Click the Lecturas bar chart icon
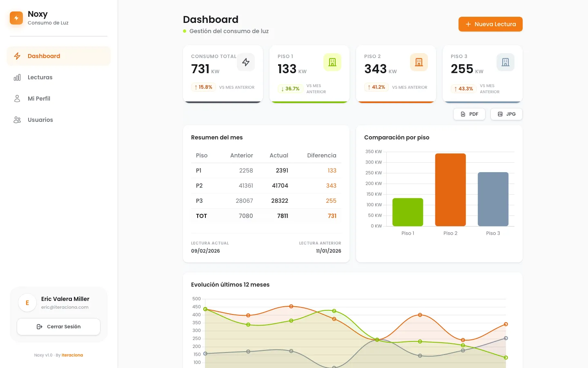The height and width of the screenshot is (368, 588). [x=17, y=77]
